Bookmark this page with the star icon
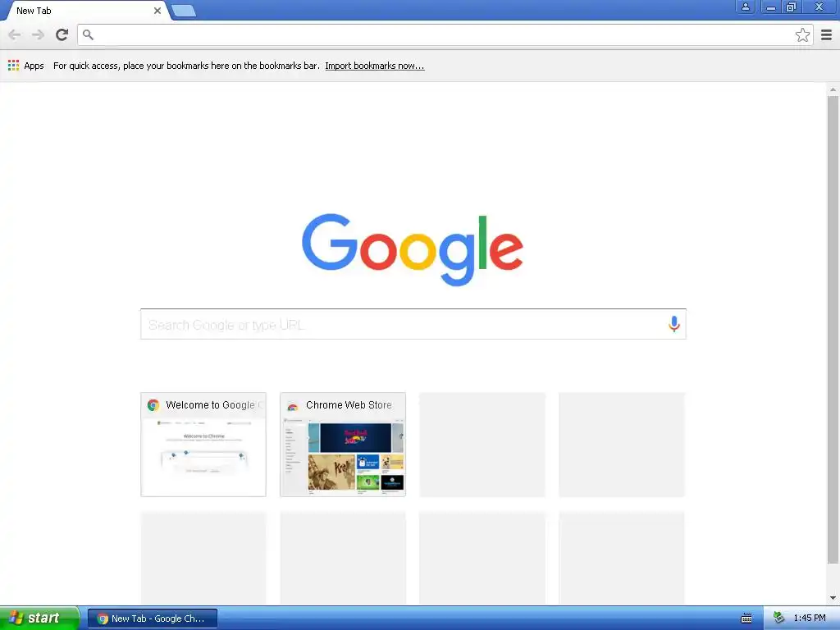 (x=802, y=34)
